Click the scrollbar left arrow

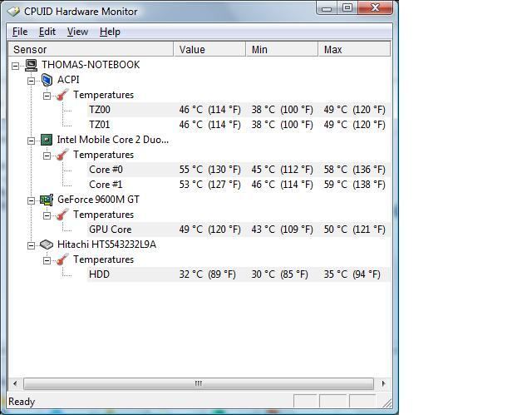(x=15, y=383)
